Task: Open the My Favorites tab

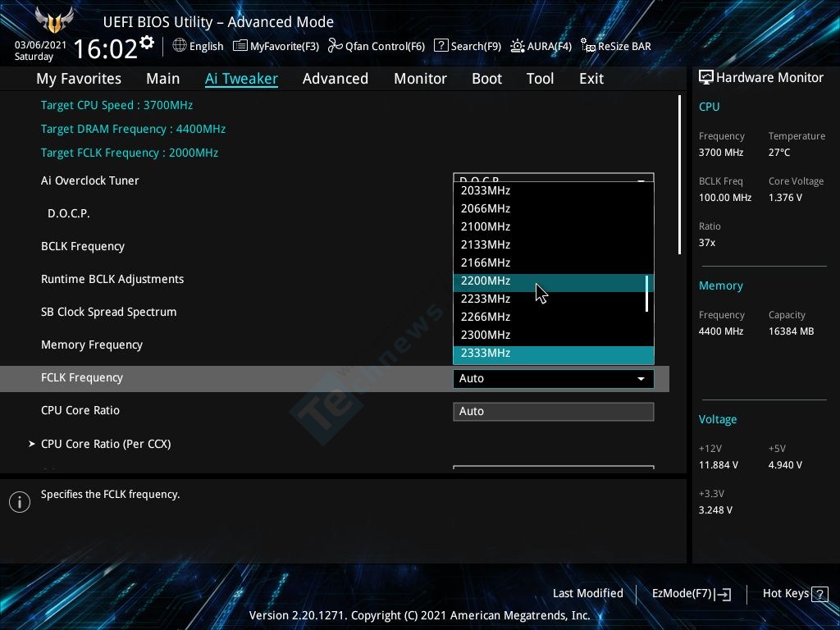Action: pyautogui.click(x=79, y=79)
